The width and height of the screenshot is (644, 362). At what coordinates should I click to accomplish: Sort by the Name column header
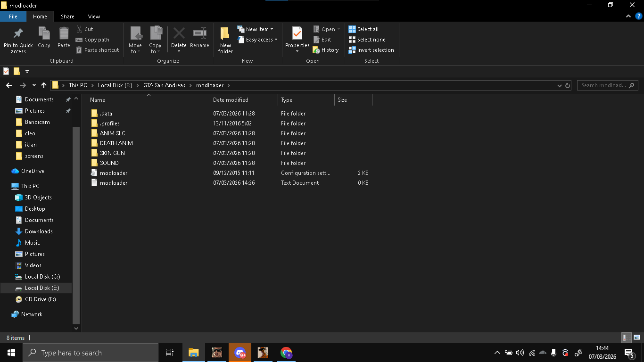[x=98, y=100]
